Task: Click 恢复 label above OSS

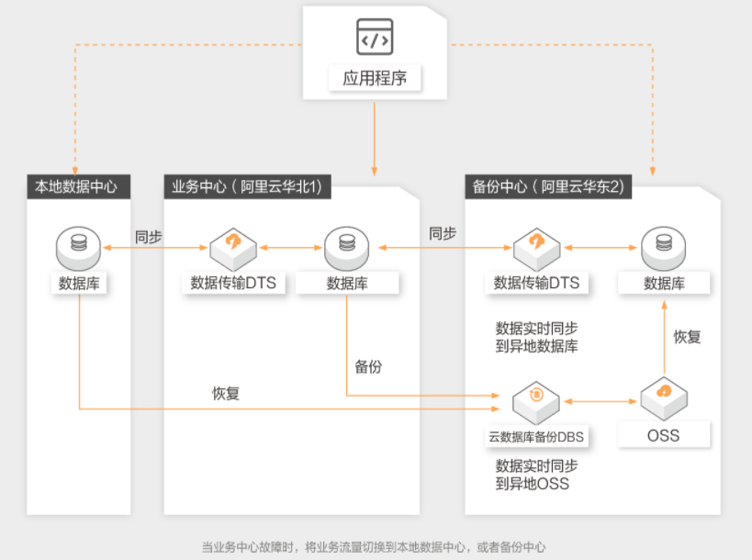Action: [x=687, y=337]
